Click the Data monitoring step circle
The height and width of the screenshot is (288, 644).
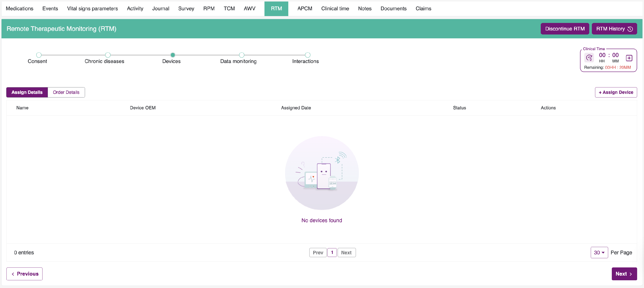tap(241, 55)
